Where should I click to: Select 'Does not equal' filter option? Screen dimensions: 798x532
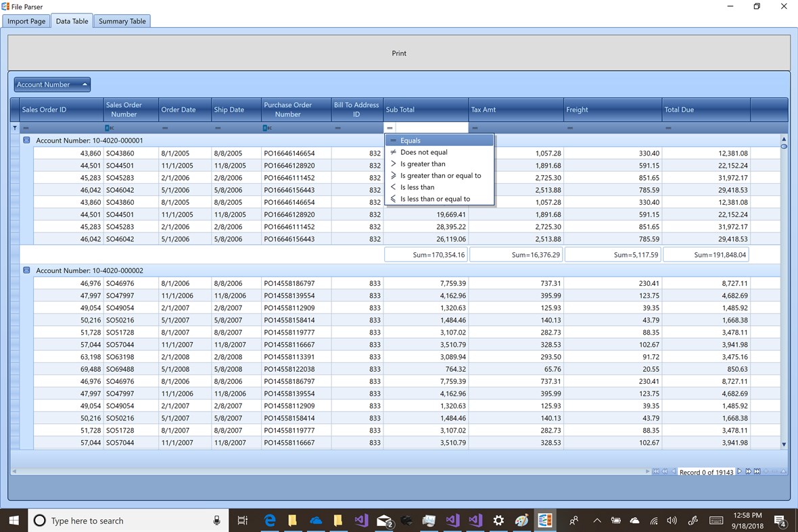pyautogui.click(x=423, y=152)
